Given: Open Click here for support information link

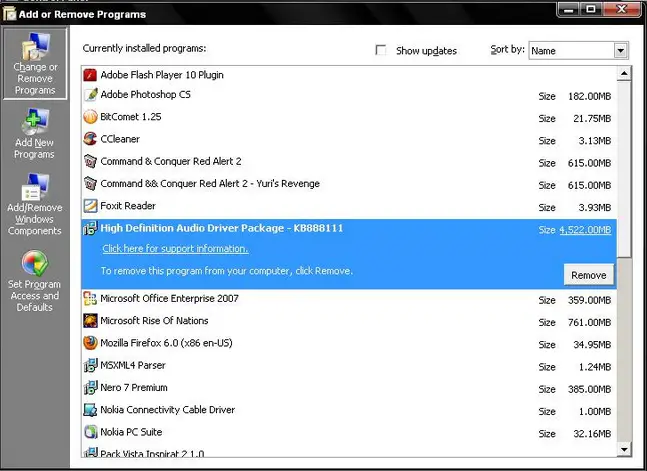Looking at the screenshot, I should pos(175,249).
